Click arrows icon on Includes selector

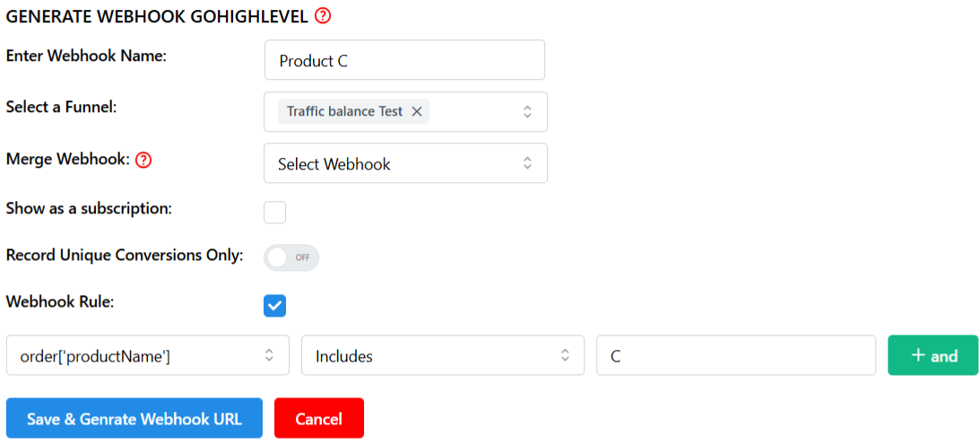tap(565, 355)
